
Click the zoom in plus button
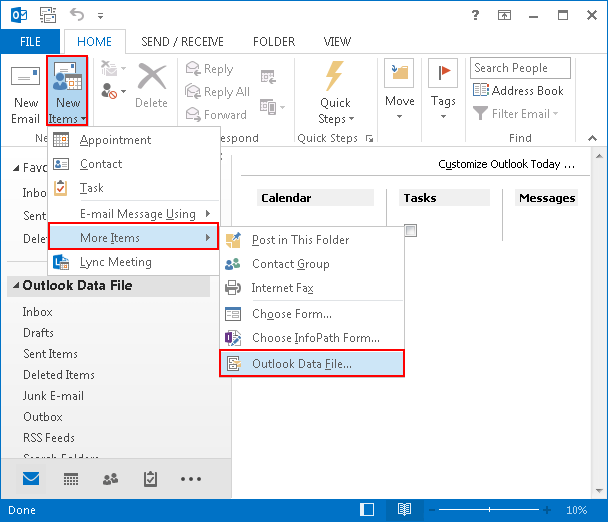coord(547,510)
